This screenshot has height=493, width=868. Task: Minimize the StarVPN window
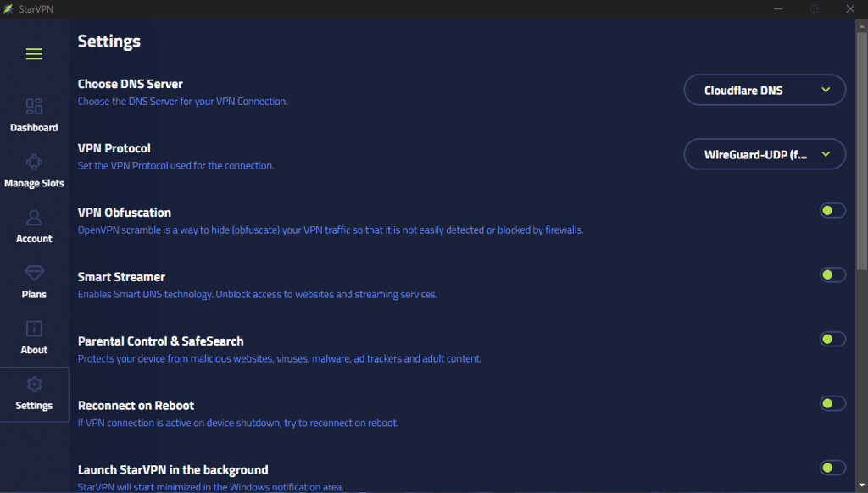pyautogui.click(x=778, y=8)
